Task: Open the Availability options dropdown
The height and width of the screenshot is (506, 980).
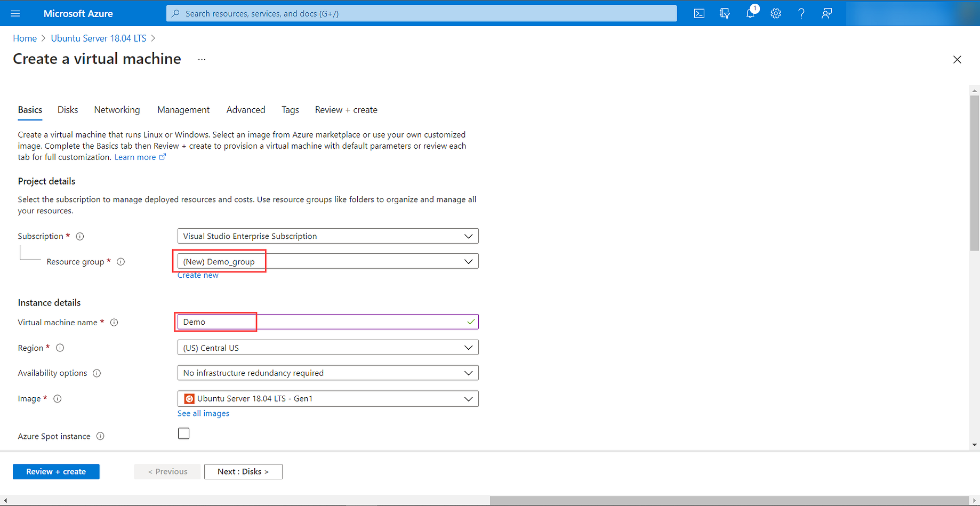Action: pos(328,373)
